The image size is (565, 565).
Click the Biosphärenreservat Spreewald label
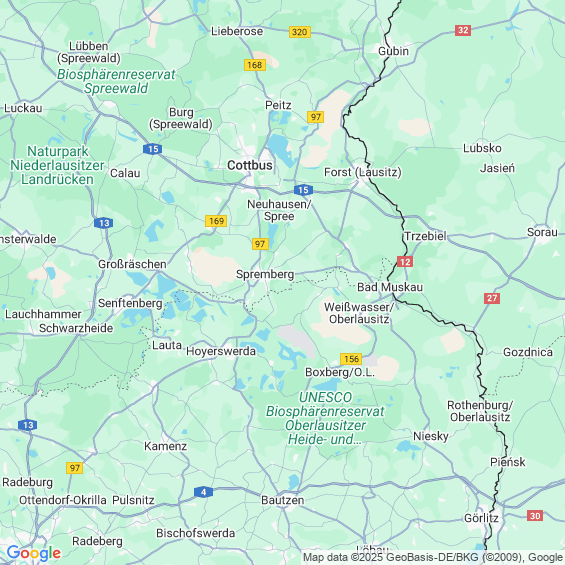pyautogui.click(x=116, y=81)
